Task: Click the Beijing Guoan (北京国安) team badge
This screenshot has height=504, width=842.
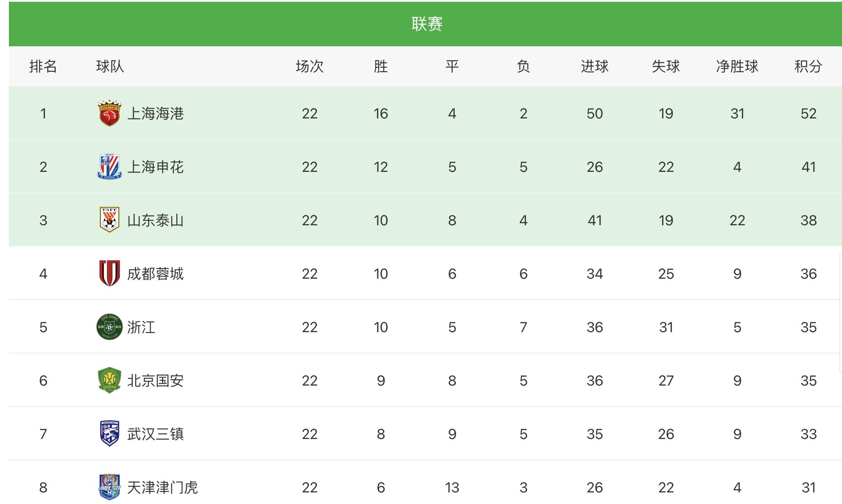Action: tap(109, 380)
